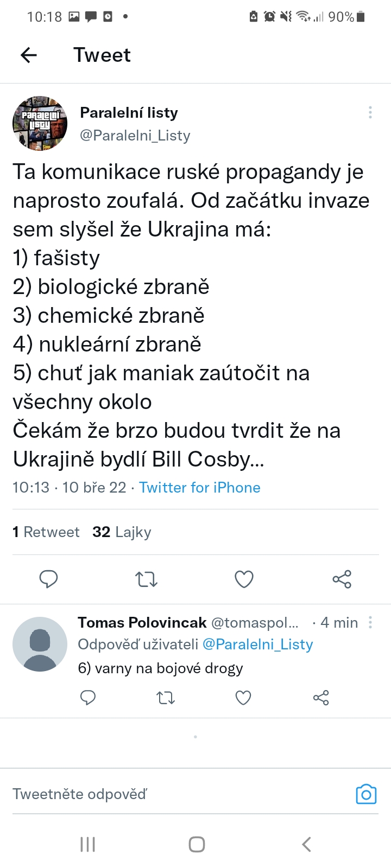391x868 pixels.
Task: Tap the Tweetněte odpověď input field
Action: tap(163, 794)
